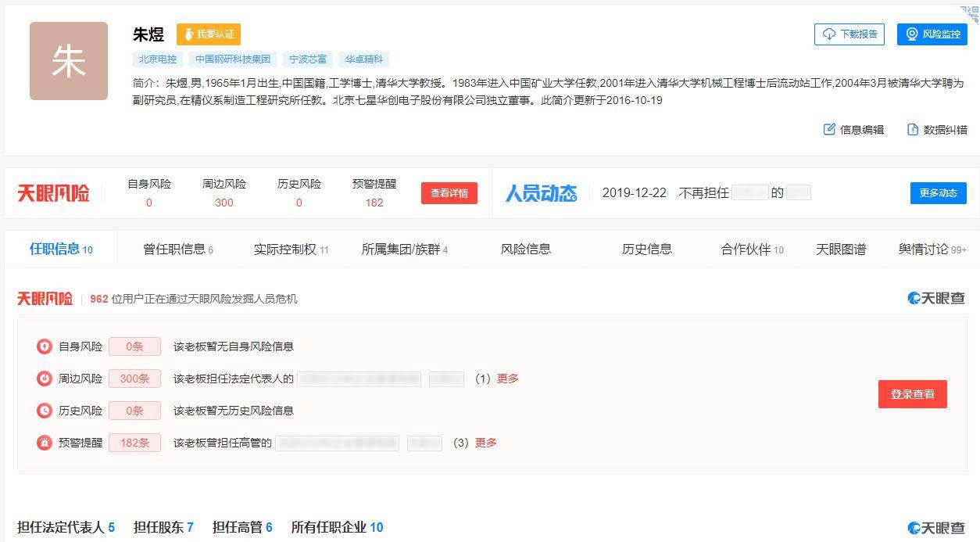The width and height of the screenshot is (980, 542).
Task: Switch to the 曾任职信息 tab
Action: point(178,249)
